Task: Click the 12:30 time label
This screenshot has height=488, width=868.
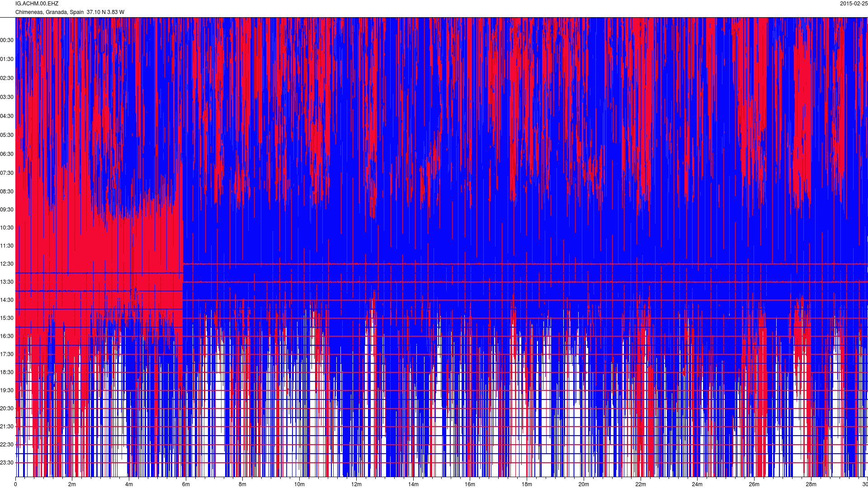Action: (7, 264)
